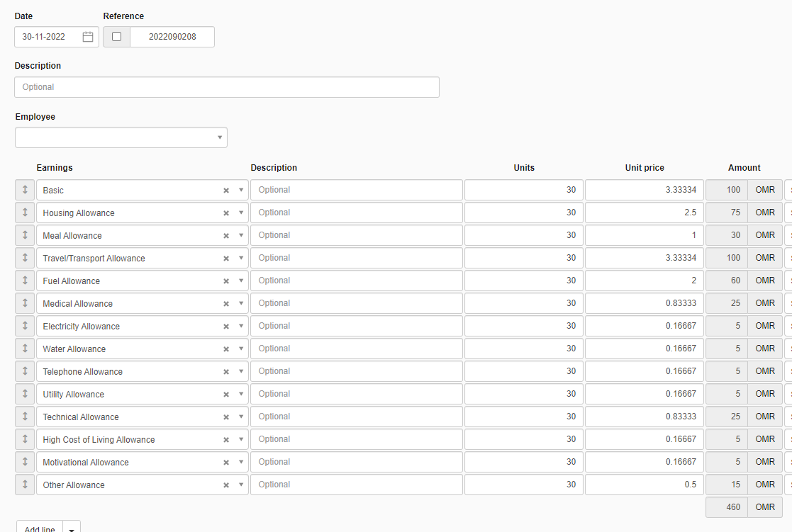Click the top Description input field
The height and width of the screenshot is (532, 792).
[x=227, y=87]
